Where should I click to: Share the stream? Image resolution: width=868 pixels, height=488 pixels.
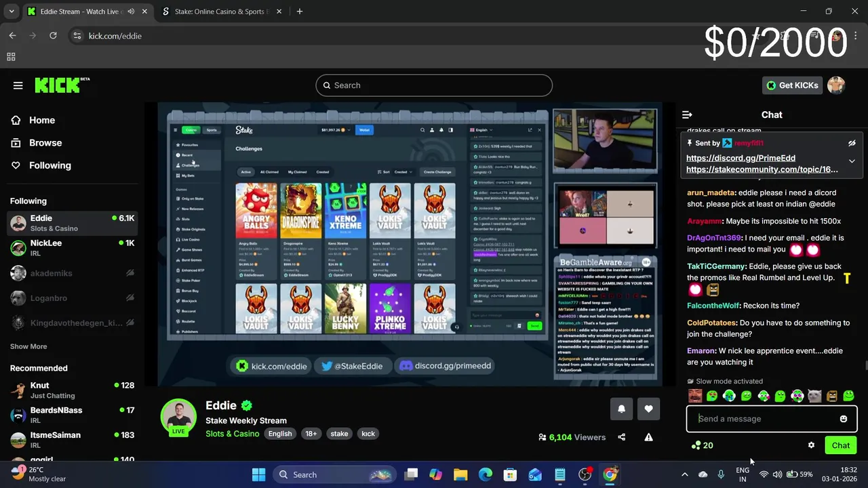622,437
